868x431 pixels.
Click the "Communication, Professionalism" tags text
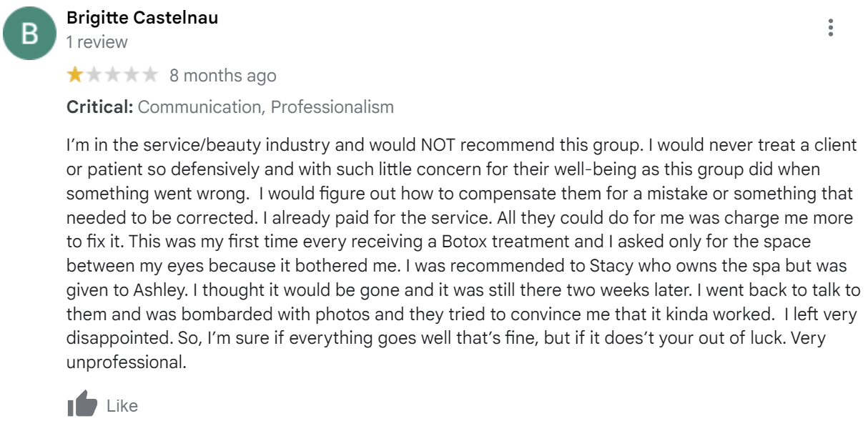click(x=265, y=107)
